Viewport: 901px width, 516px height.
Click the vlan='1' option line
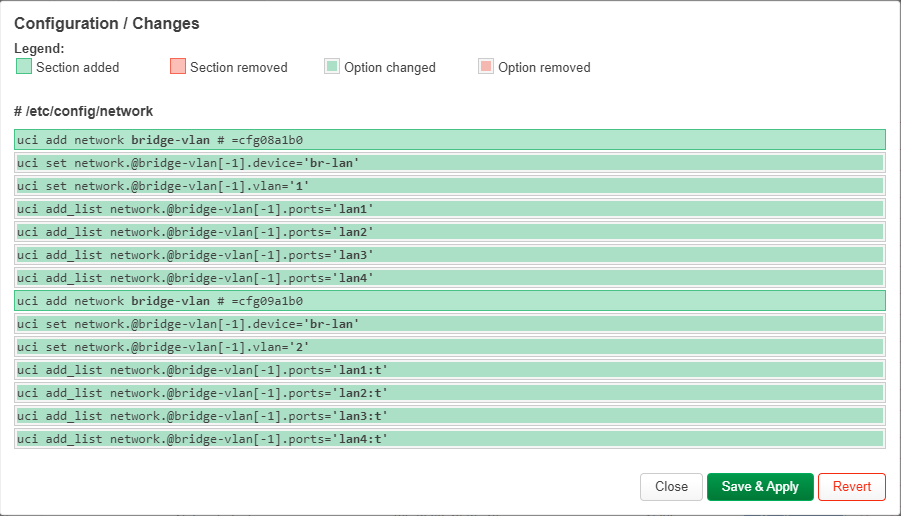click(450, 186)
